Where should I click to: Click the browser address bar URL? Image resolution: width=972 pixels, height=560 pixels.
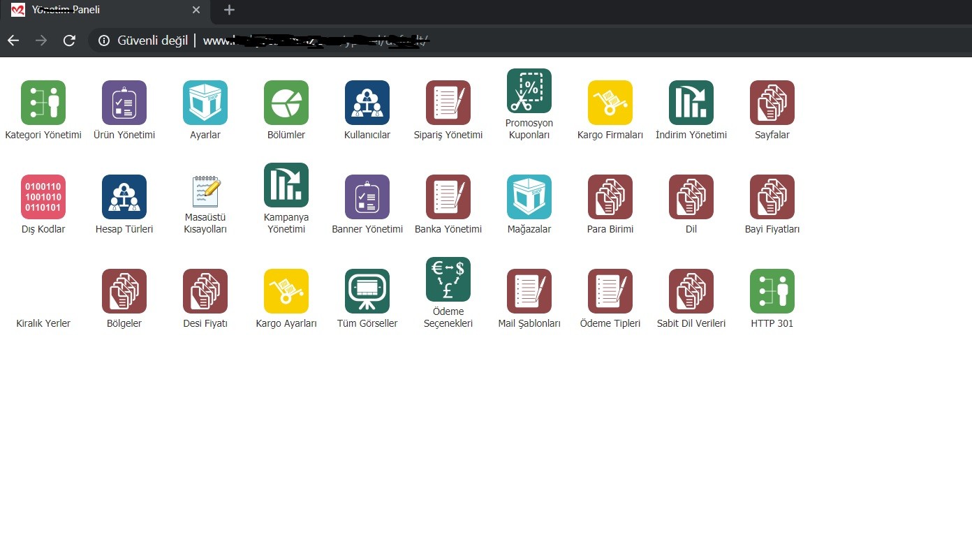(x=316, y=40)
